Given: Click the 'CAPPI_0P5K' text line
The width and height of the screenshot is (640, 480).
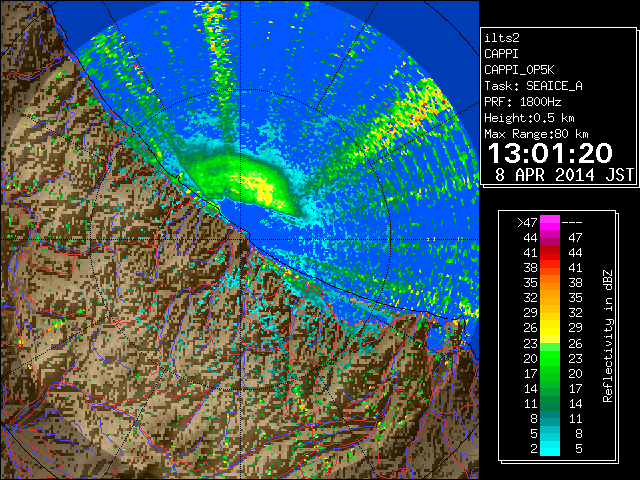Looking at the screenshot, I should pos(519,70).
